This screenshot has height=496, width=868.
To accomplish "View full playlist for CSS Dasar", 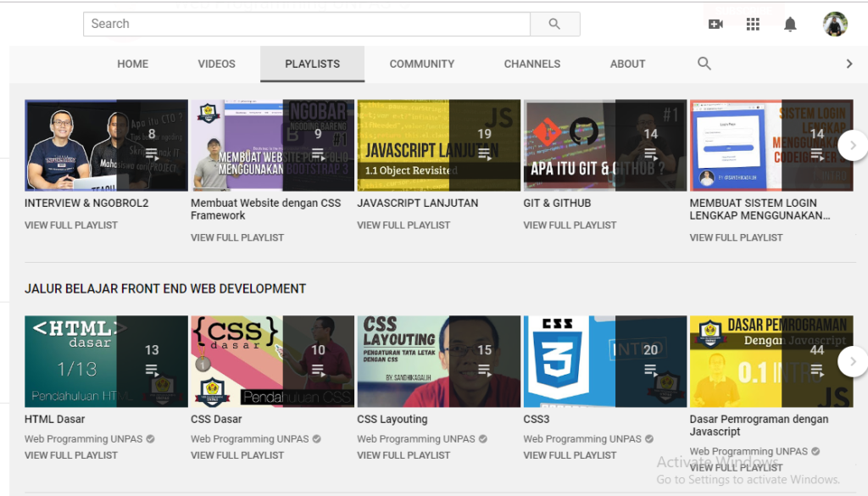I will [237, 455].
